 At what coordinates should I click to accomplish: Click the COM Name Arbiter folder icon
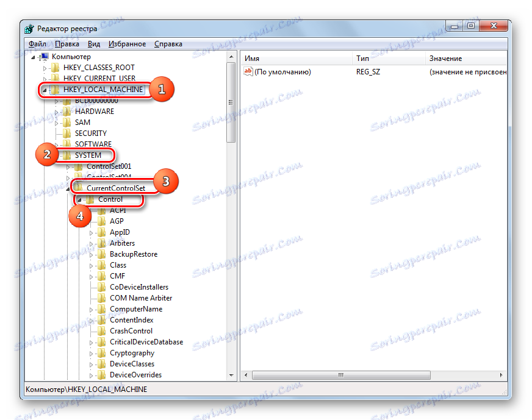click(101, 297)
